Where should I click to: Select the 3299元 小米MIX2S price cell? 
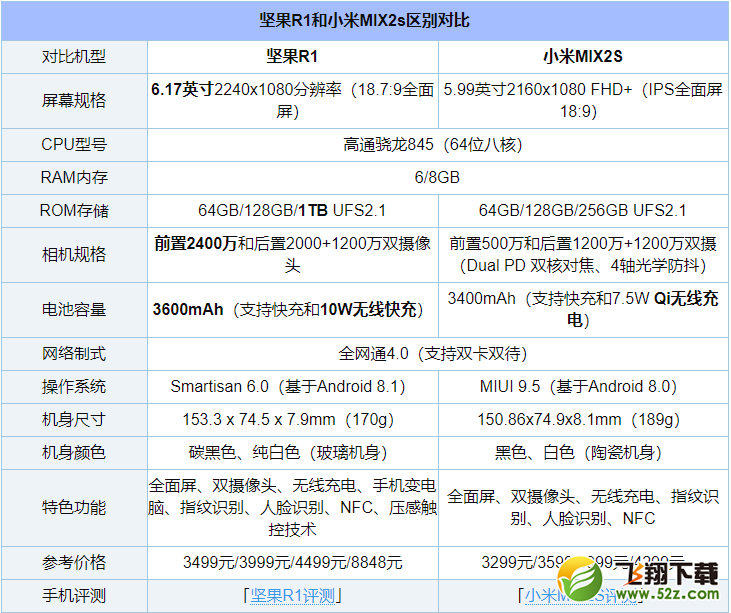[x=583, y=563]
